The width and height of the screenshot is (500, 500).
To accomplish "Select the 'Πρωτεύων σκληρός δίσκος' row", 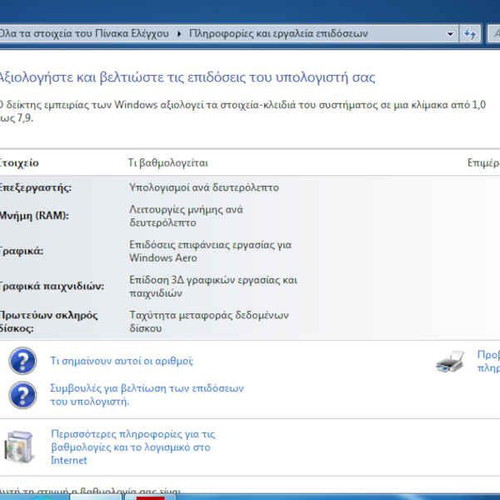I will tap(250, 321).
